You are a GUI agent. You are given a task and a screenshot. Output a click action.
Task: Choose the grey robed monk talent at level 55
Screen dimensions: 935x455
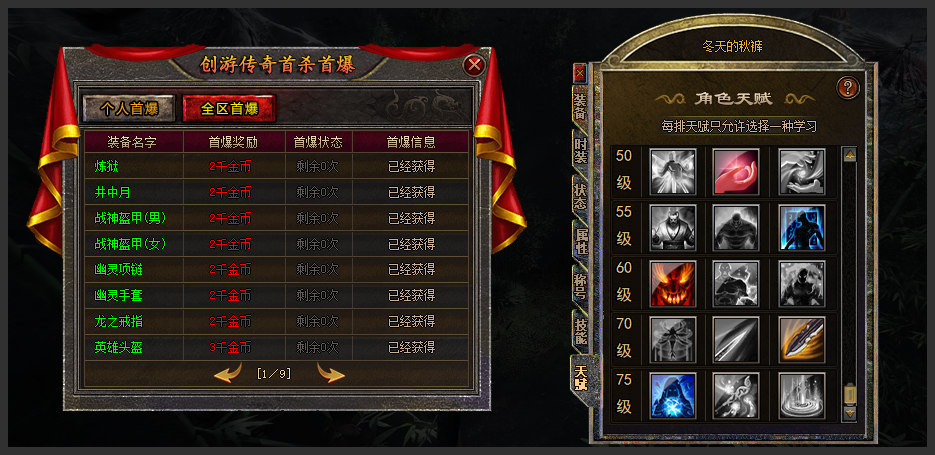click(x=673, y=227)
